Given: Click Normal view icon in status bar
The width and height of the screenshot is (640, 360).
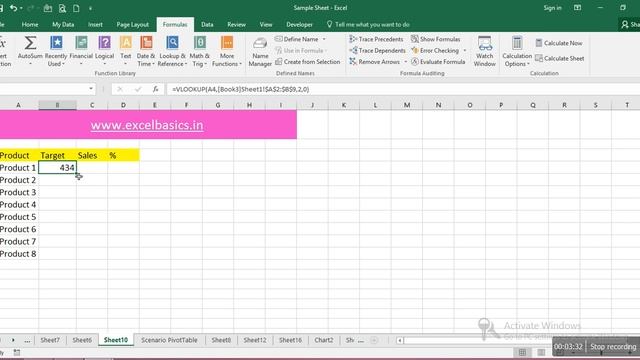Looking at the screenshot, I should coord(522,352).
